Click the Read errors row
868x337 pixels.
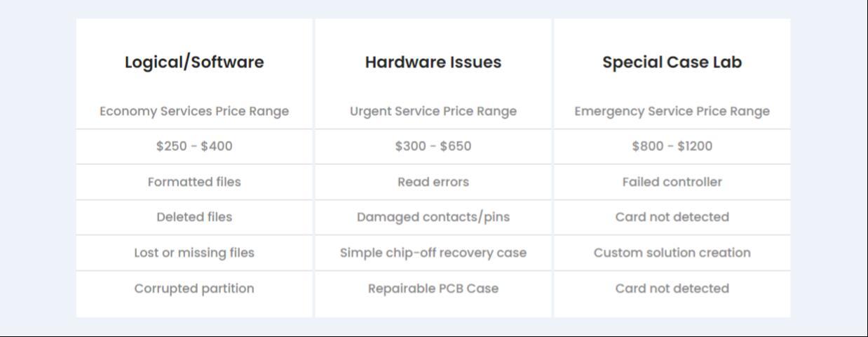[x=433, y=182]
